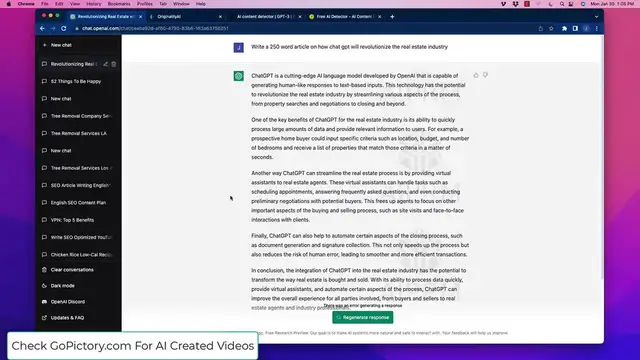640x360 pixels.
Task: Open a new browser tab with plus icon
Action: pos(392,17)
